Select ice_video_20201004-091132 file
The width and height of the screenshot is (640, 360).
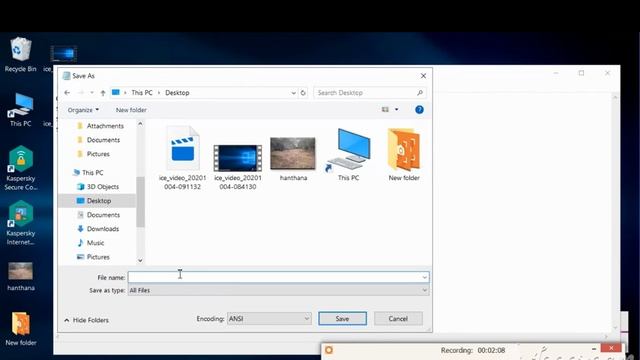182,158
